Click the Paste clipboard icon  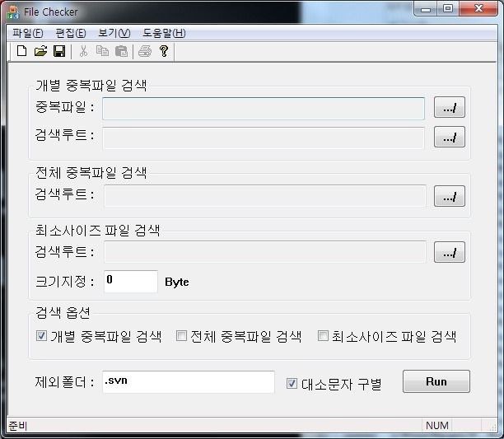click(122, 51)
